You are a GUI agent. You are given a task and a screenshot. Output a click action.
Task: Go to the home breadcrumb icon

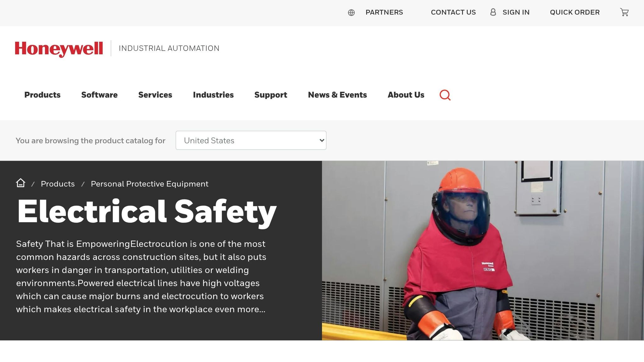pos(21,183)
